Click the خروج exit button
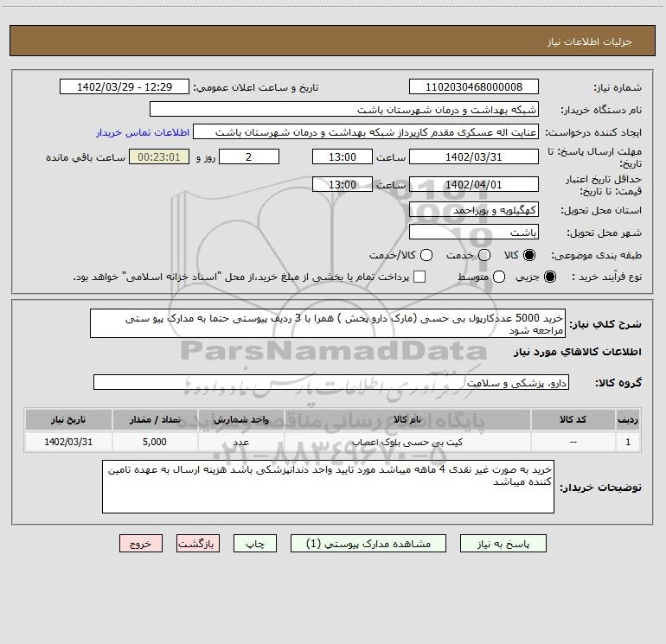 pyautogui.click(x=141, y=544)
